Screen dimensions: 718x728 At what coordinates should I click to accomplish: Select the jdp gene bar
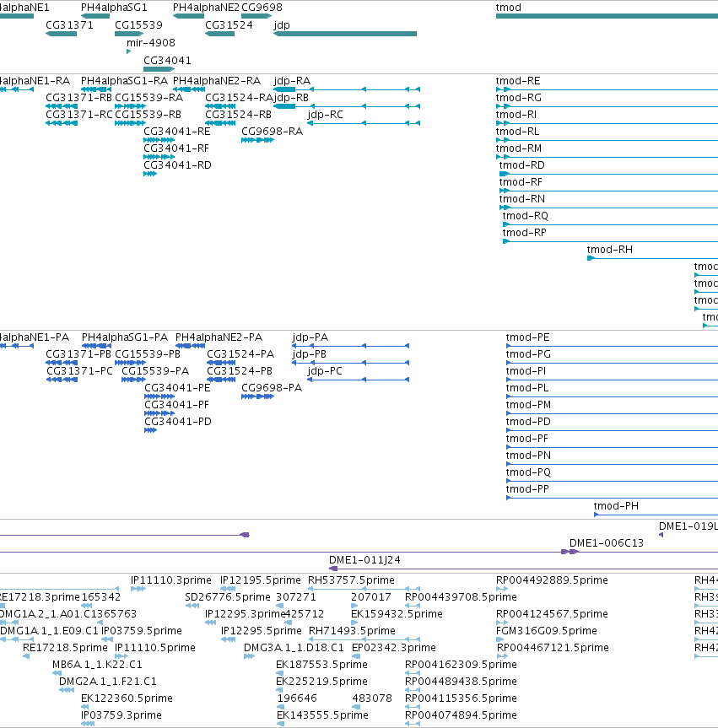[345, 34]
